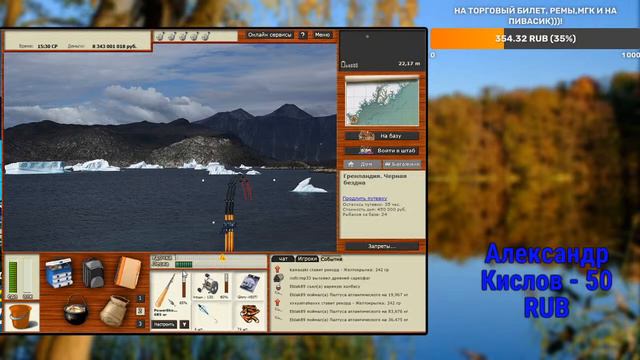640x360 pixels.
Task: Click the question mark help button
Action: [302, 35]
